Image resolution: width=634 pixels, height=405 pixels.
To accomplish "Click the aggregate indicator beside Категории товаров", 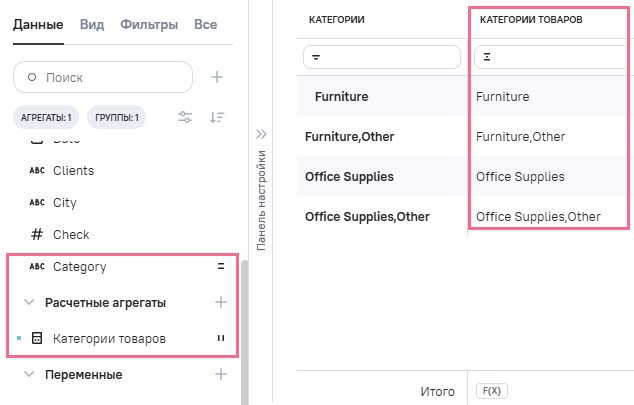I will coord(221,339).
